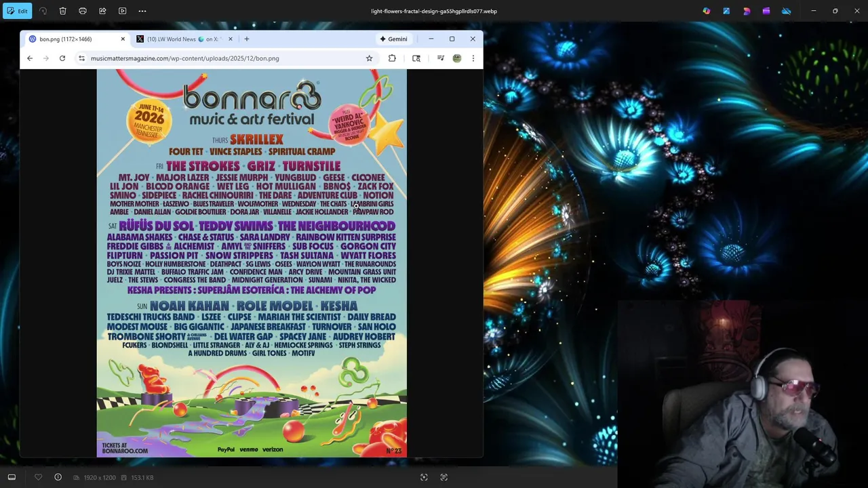This screenshot has width=868, height=488.
Task: Minimize the Chrome browser window
Action: point(431,39)
